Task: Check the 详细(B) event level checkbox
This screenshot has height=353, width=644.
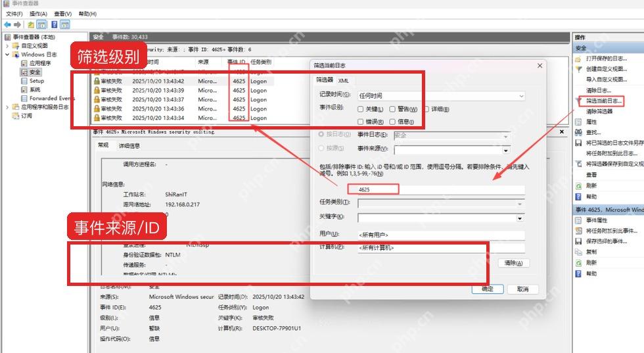Action: (426, 109)
